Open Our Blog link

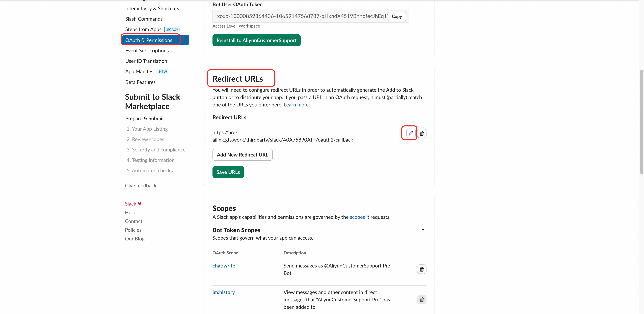click(135, 239)
